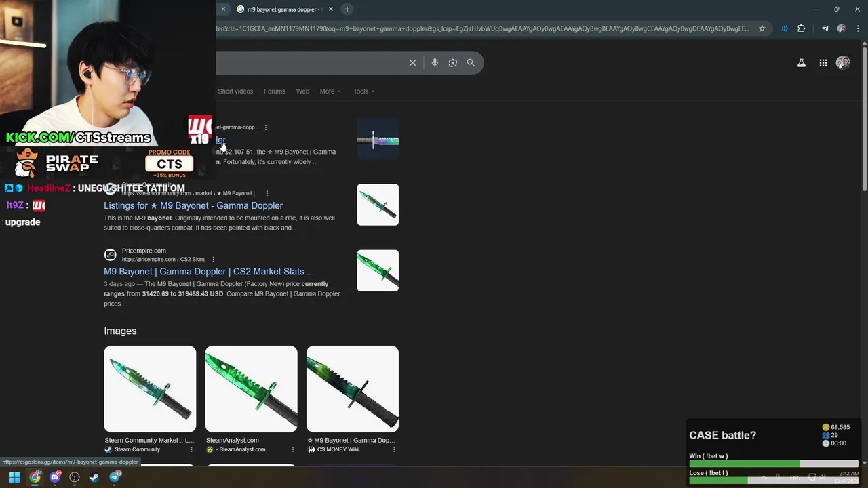
Task: Switch to Short videos filter
Action: tap(235, 91)
